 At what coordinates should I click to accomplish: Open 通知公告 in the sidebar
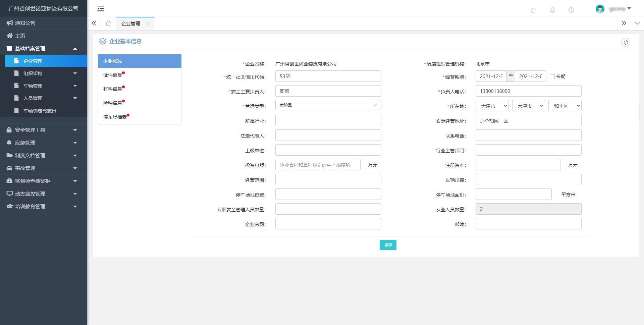25,23
